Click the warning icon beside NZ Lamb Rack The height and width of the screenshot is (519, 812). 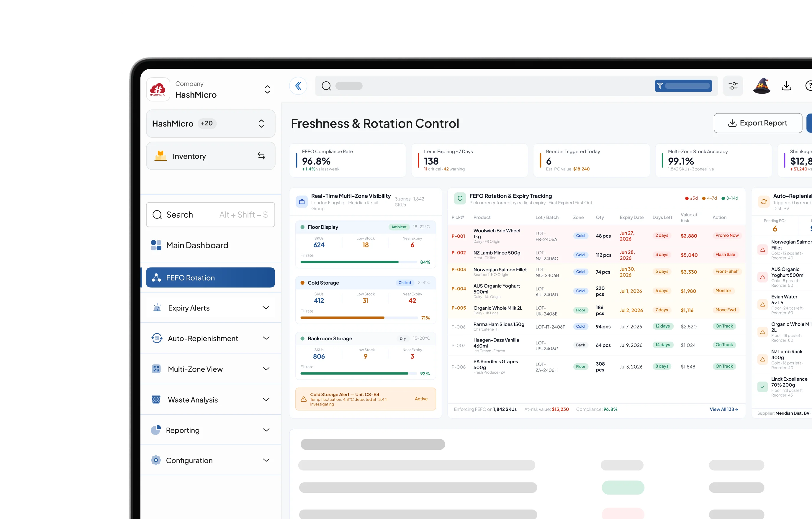[762, 359]
